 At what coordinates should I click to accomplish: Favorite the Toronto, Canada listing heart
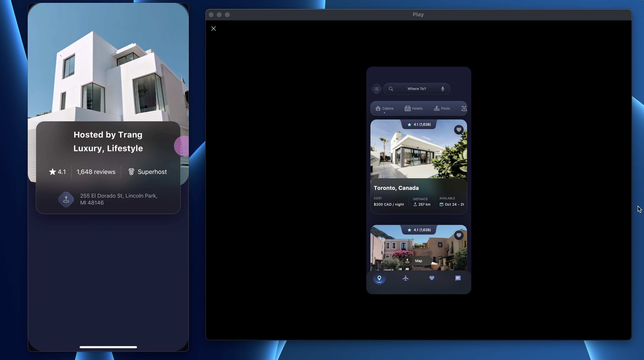point(459,130)
